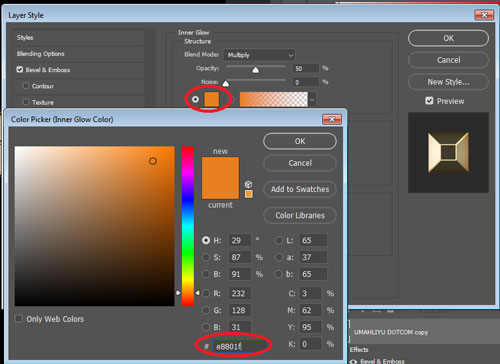This screenshot has width=500, height=364.
Task: Click inside the color saturation-brightness field
Action: click(94, 226)
